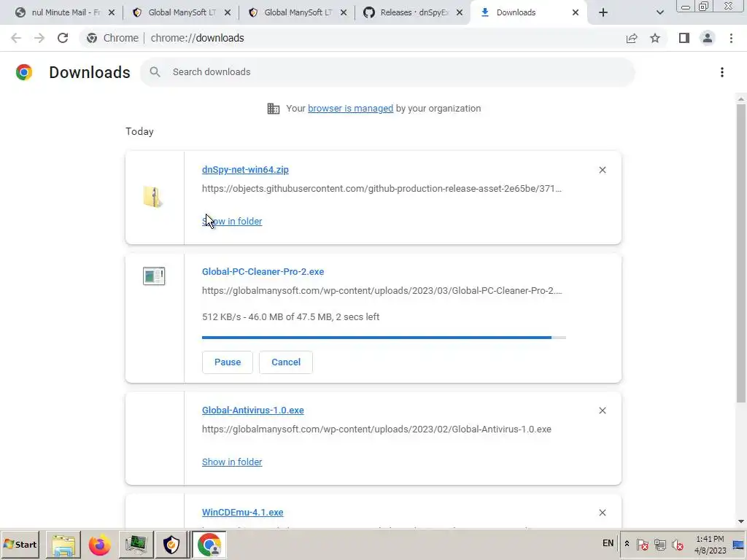Viewport: 747px width, 560px height.
Task: Close the first Global ManySoft tab
Action: coord(228,12)
